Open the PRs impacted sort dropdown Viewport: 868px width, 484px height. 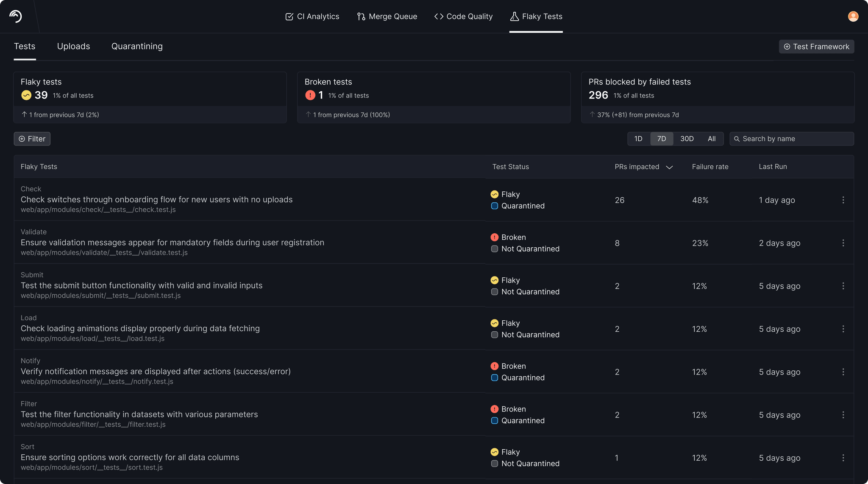tap(669, 167)
